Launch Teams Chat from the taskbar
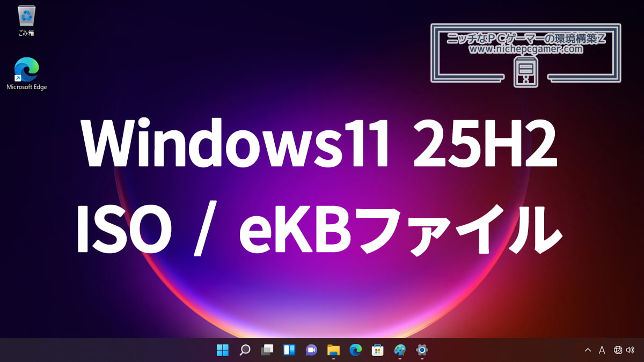 coord(311,350)
